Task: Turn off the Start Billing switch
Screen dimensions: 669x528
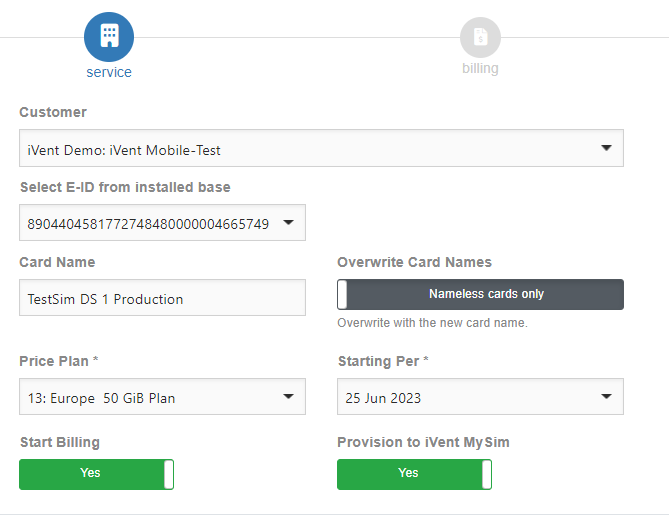Action: point(96,473)
